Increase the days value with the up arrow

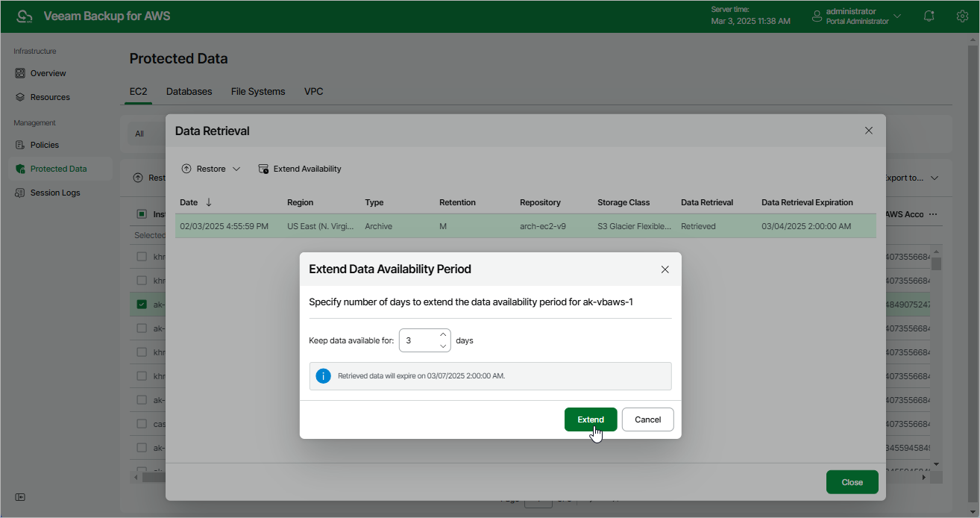point(443,335)
